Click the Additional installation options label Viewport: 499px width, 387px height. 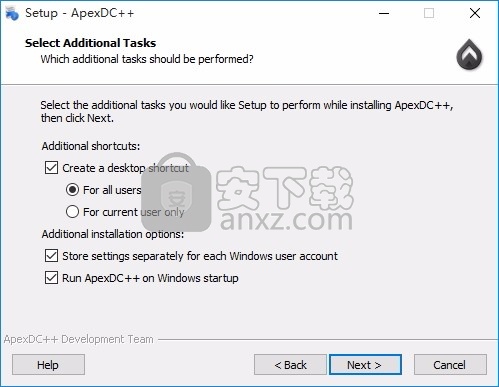point(113,234)
